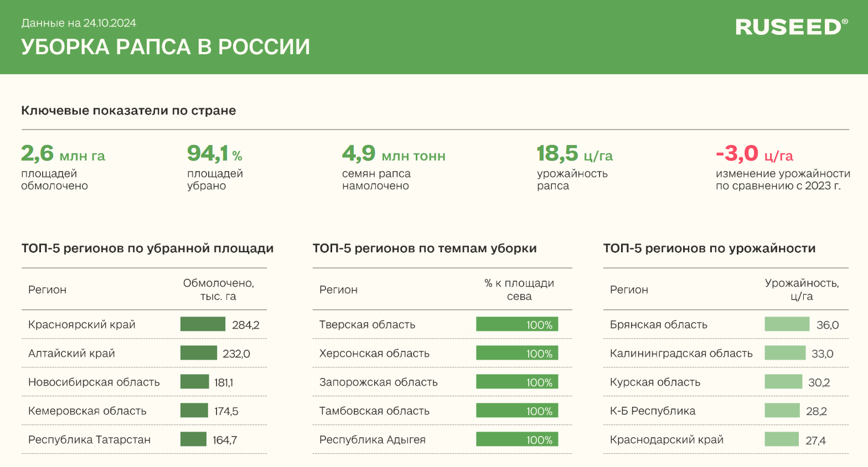Viewport: 868px width, 467px height.
Task: Click the row "Кемеровская область"
Action: [144, 411]
